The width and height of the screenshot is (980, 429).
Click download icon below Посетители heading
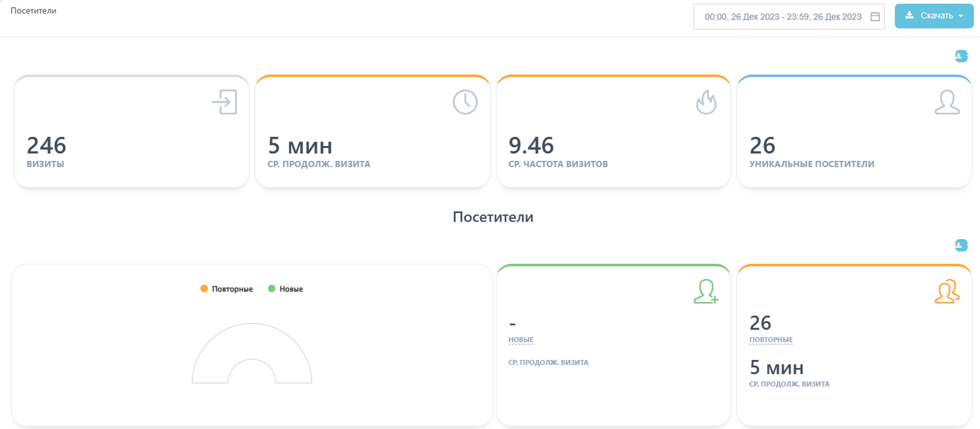point(961,245)
